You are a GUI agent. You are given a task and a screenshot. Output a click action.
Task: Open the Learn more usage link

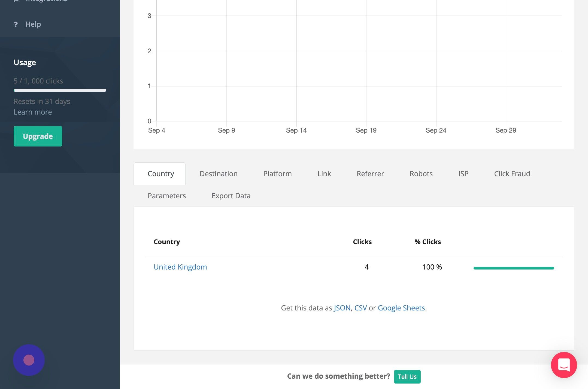click(x=33, y=112)
